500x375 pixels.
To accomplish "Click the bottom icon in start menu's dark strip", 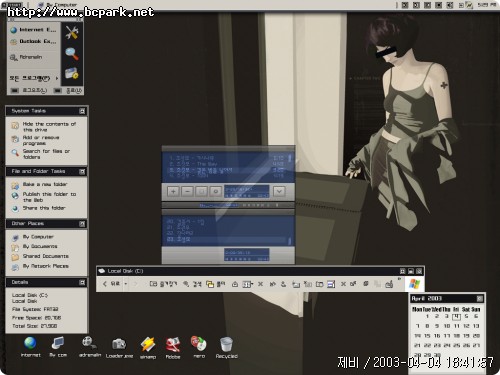I will (72, 73).
